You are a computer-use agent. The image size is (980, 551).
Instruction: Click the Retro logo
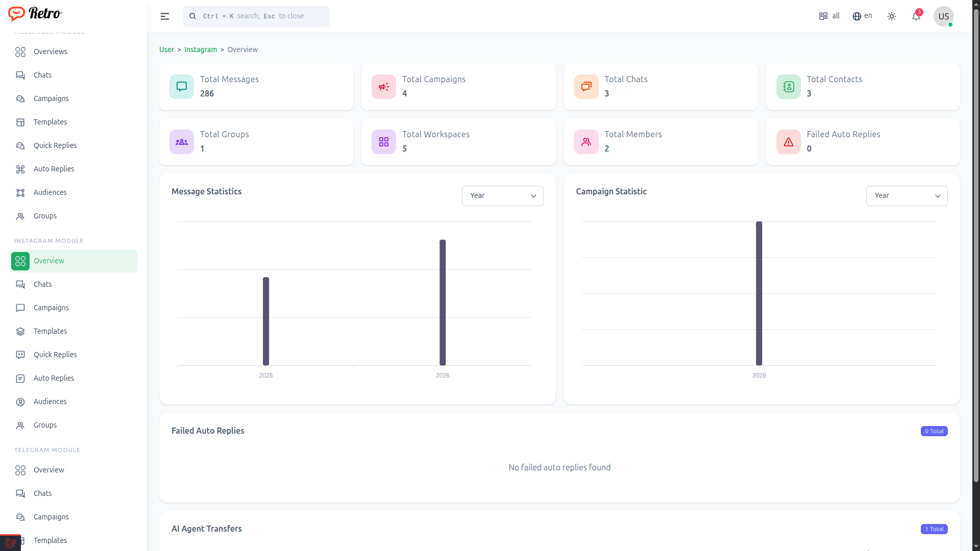coord(35,14)
